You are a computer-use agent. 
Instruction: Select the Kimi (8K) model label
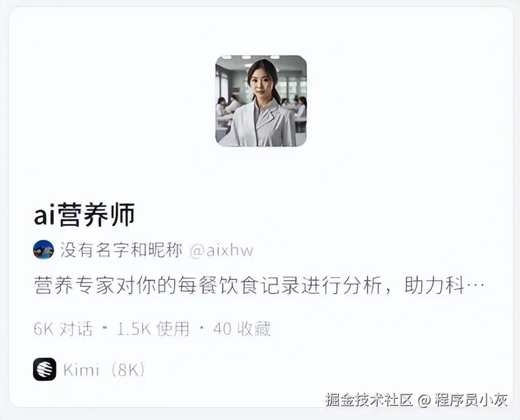pos(104,369)
